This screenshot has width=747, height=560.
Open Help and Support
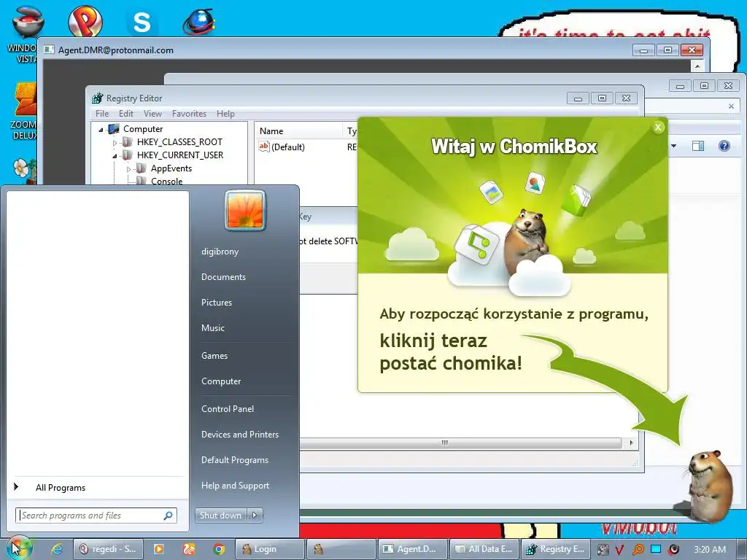click(235, 486)
